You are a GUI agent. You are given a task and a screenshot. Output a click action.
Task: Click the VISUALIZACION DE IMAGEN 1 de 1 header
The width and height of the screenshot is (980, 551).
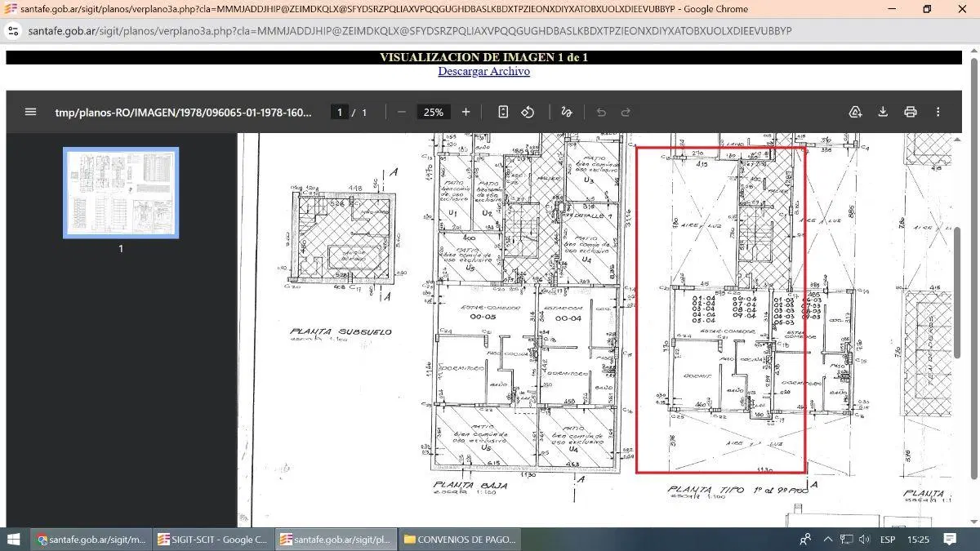click(x=483, y=57)
